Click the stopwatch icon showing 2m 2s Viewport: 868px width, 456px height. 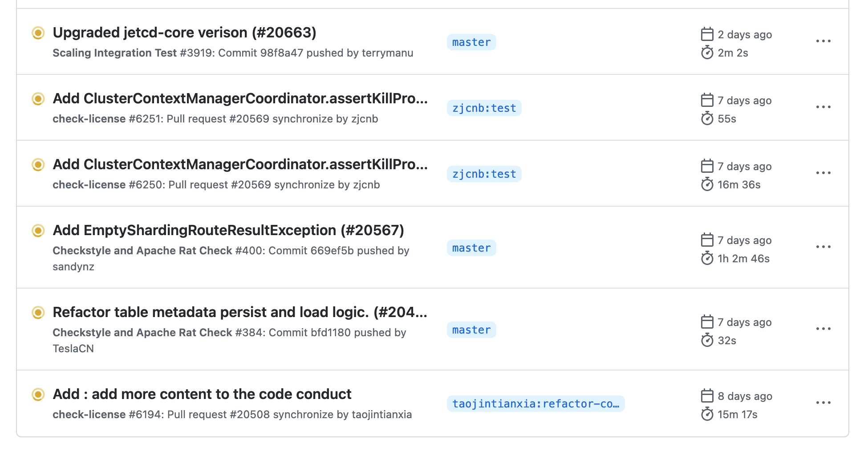point(707,53)
